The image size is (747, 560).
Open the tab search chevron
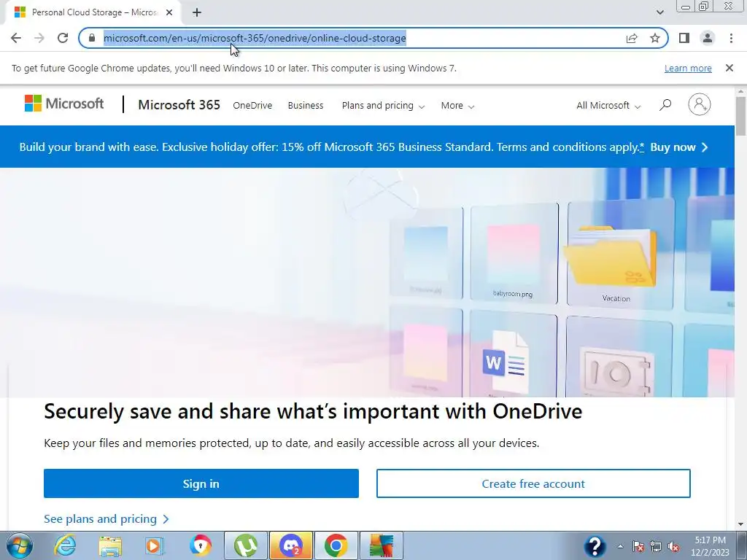coord(659,12)
